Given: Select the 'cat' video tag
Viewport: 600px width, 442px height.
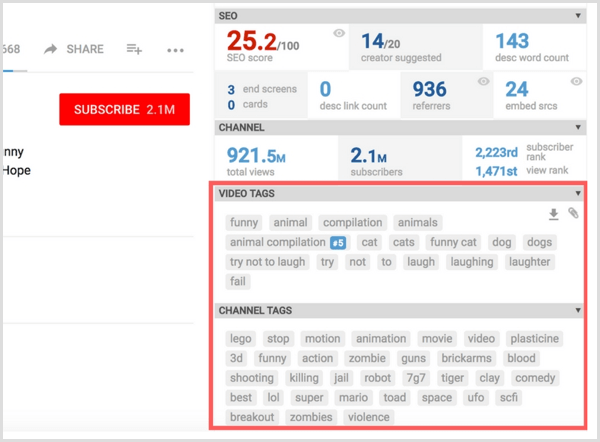Looking at the screenshot, I should click(369, 242).
